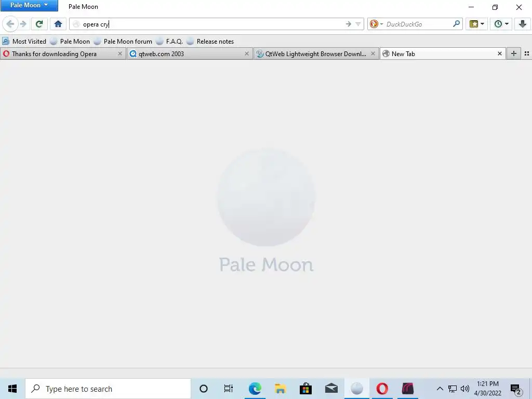This screenshot has height=399, width=532.
Task: Open Opera browser from taskbar
Action: pyautogui.click(x=382, y=389)
